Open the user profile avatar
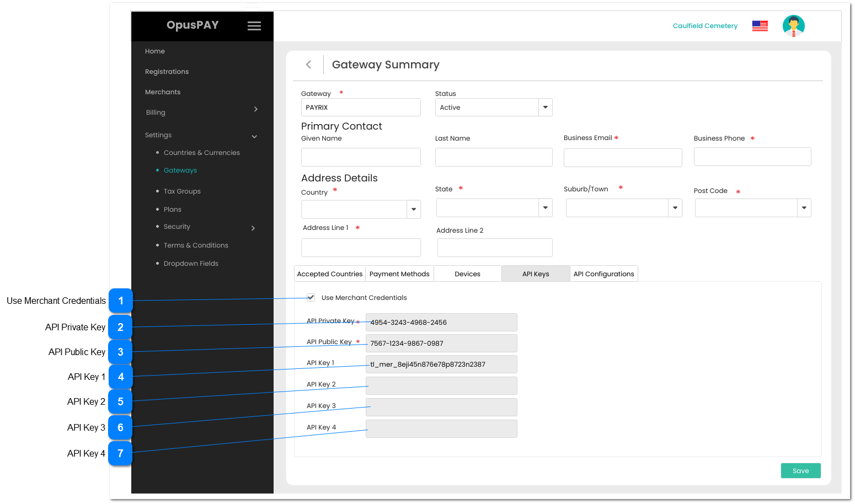The image size is (855, 504). [x=793, y=25]
